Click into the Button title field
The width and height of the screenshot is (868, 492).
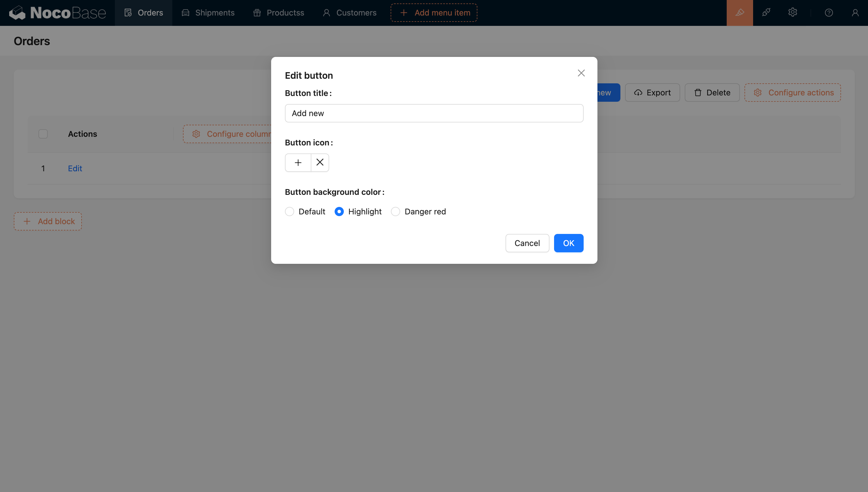tap(434, 113)
